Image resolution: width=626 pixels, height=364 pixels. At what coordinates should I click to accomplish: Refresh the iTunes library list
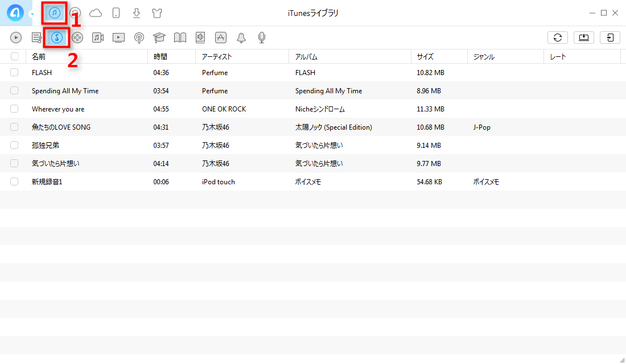[558, 38]
